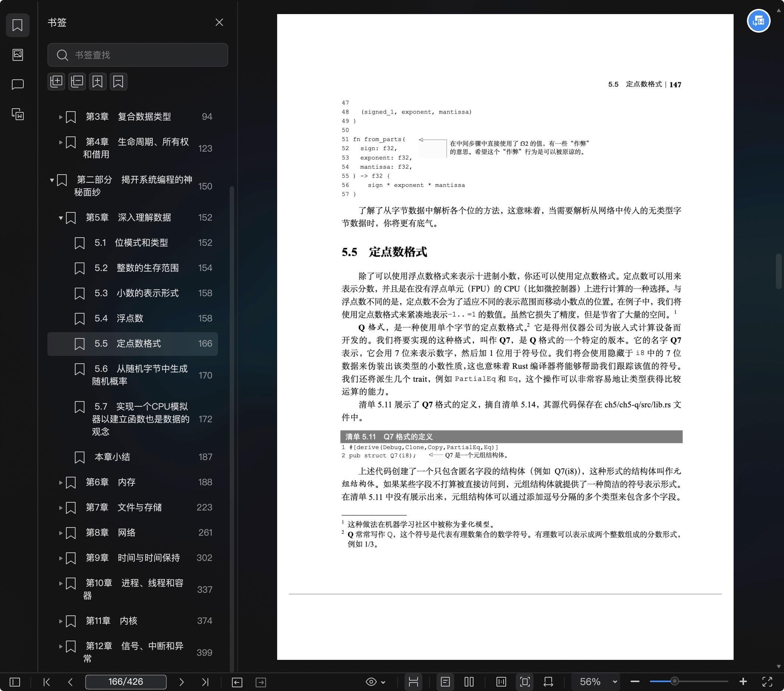Image resolution: width=784 pixels, height=691 pixels.
Task: Enter full screen mode
Action: [x=767, y=682]
